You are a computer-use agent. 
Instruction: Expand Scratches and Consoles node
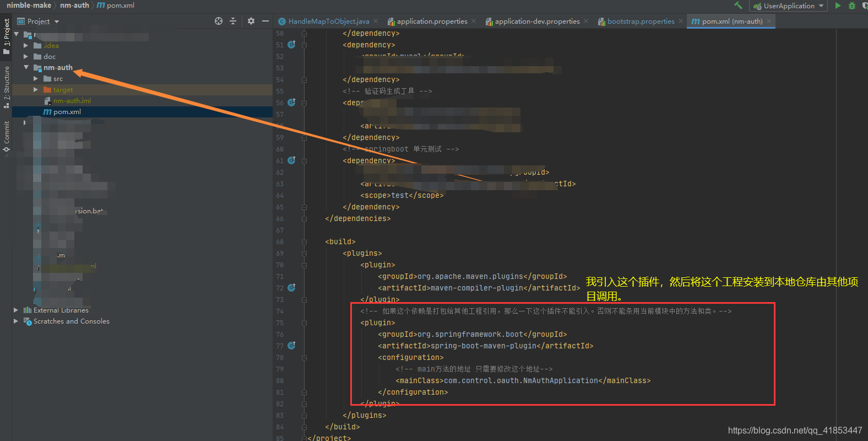click(16, 321)
